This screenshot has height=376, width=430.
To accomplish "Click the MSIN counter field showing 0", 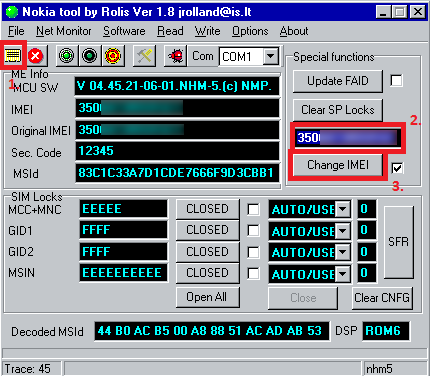I will (x=367, y=273).
